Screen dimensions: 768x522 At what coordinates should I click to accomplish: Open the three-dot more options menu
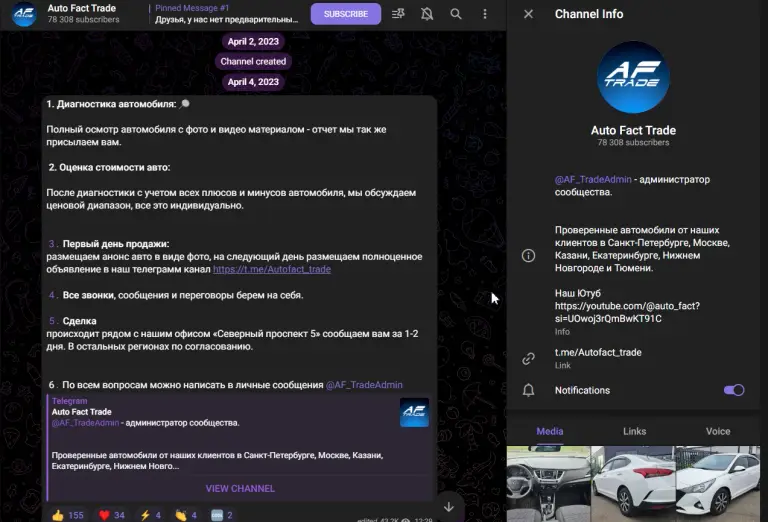pos(485,14)
